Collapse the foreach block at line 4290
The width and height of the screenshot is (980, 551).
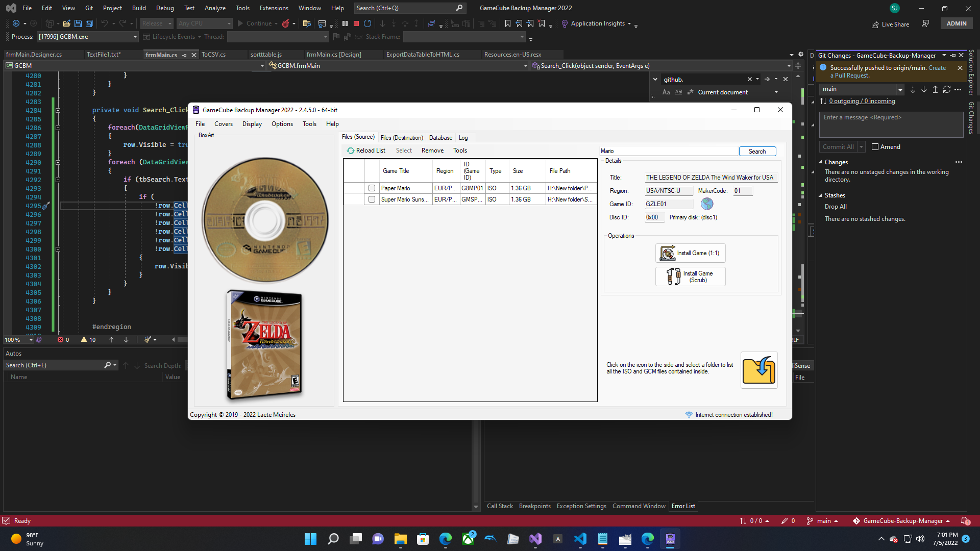click(58, 162)
